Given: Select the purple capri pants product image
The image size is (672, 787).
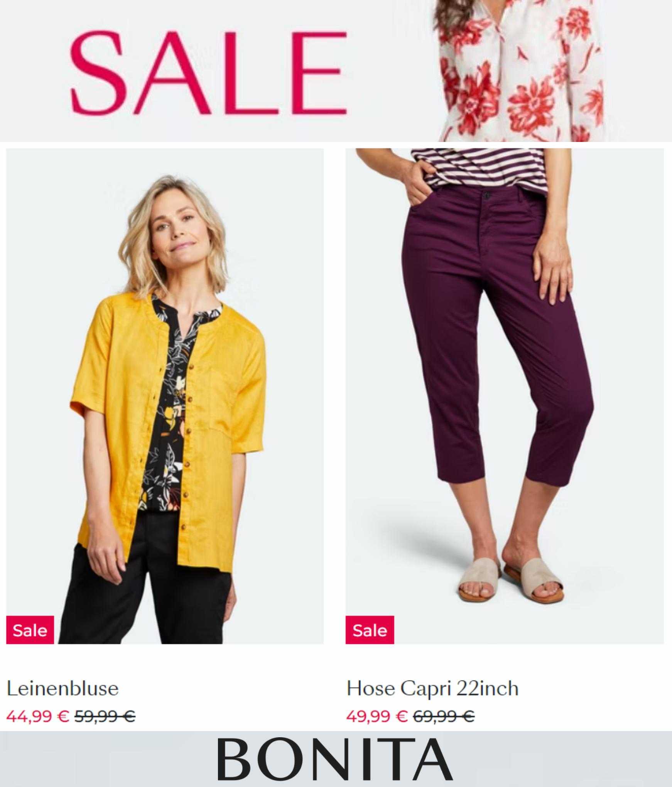Looking at the screenshot, I should [505, 396].
